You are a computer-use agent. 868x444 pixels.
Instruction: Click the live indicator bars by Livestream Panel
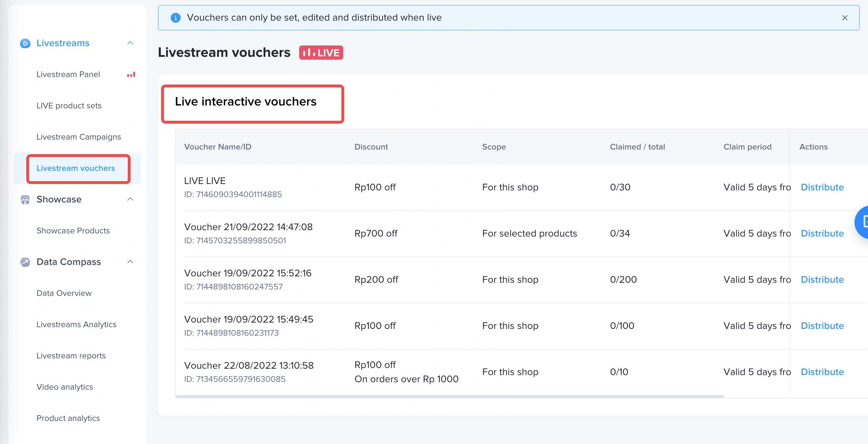coord(131,75)
